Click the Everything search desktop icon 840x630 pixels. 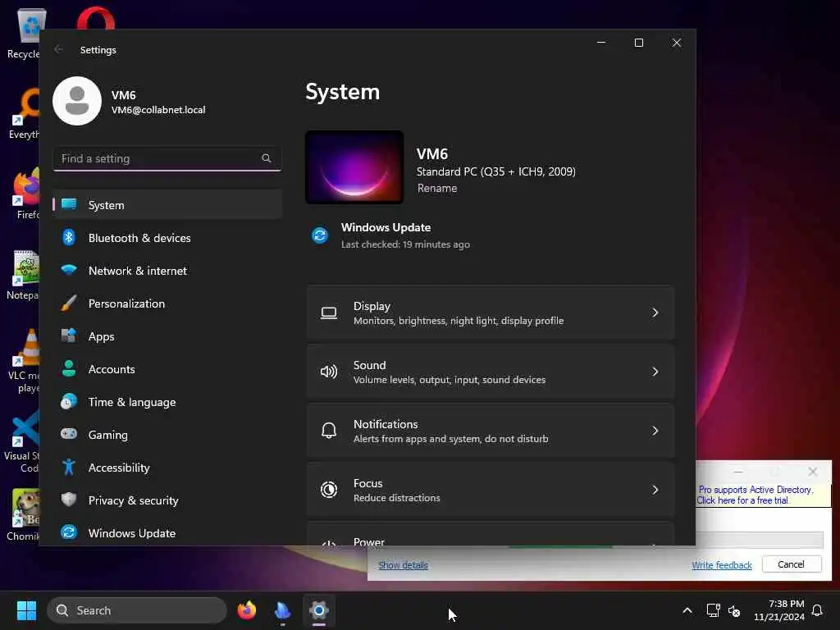[x=24, y=114]
